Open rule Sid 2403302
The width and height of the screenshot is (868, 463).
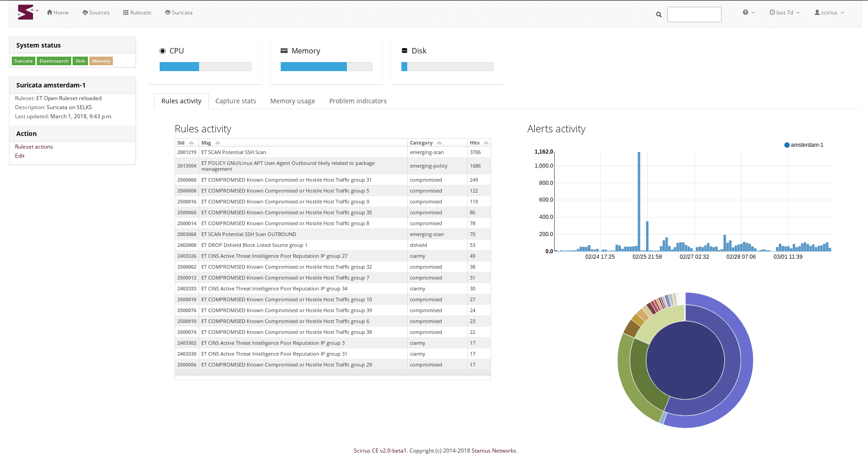187,343
